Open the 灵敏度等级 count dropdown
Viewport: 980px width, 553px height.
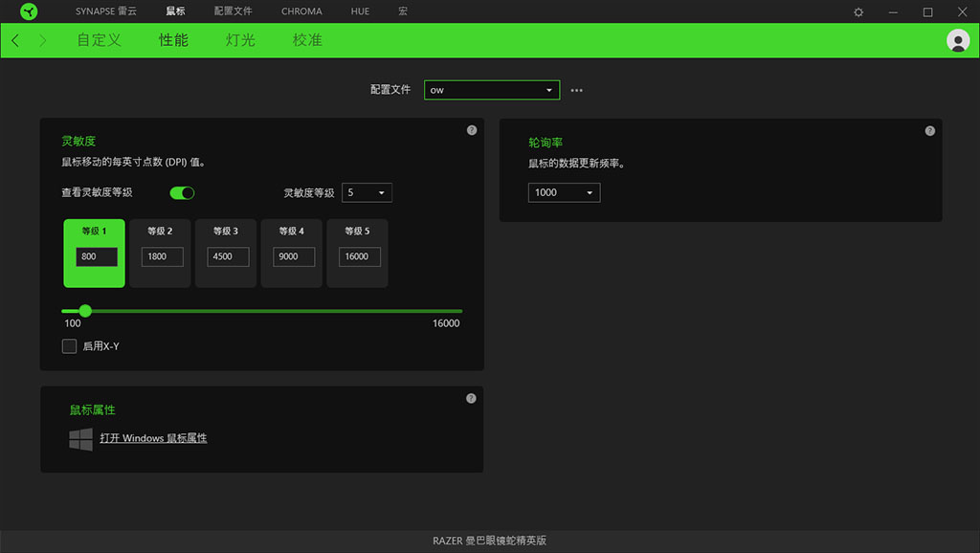(x=367, y=192)
